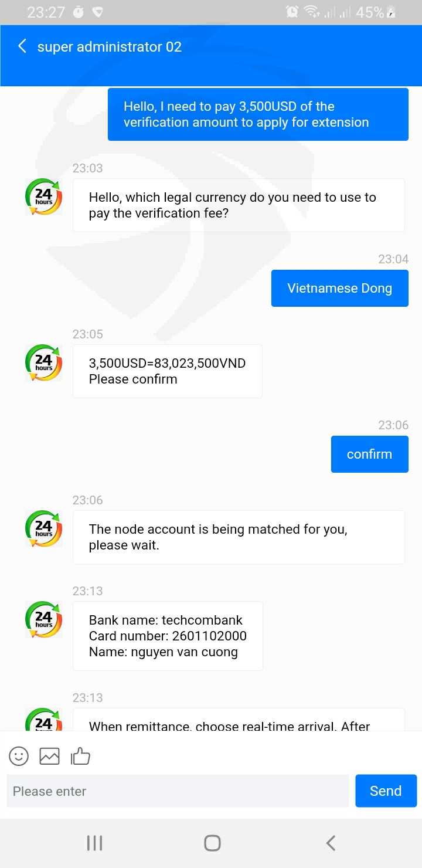Tap the 'super administrator 02' chat title

click(x=110, y=47)
